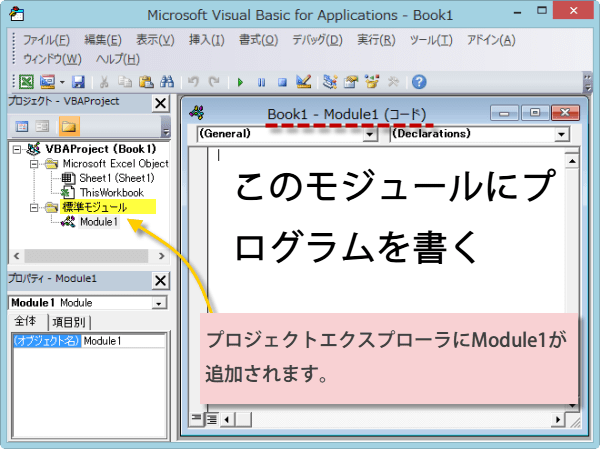600x449 pixels.
Task: Open the (Declarations) procedure dropdown
Action: 561,133
